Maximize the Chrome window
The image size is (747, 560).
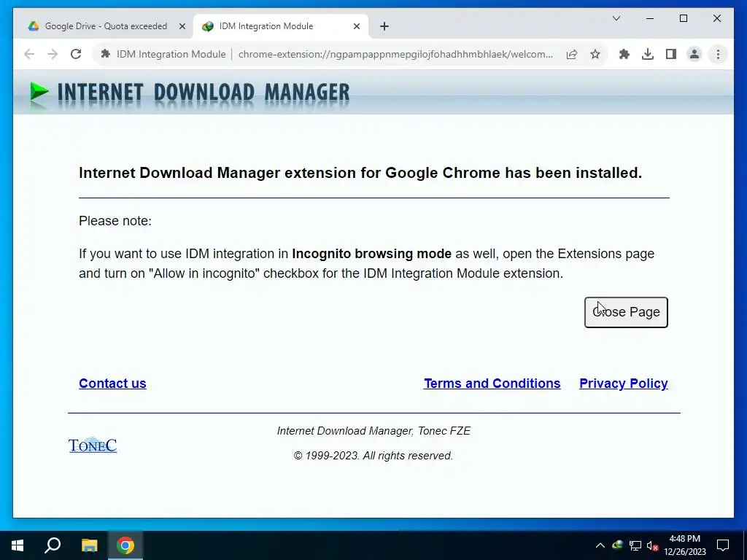pyautogui.click(x=683, y=18)
